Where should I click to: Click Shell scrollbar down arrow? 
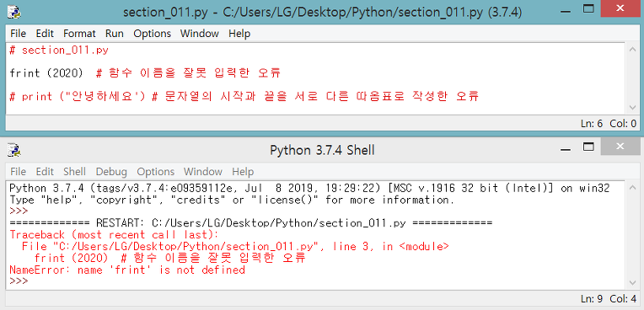[x=633, y=282]
